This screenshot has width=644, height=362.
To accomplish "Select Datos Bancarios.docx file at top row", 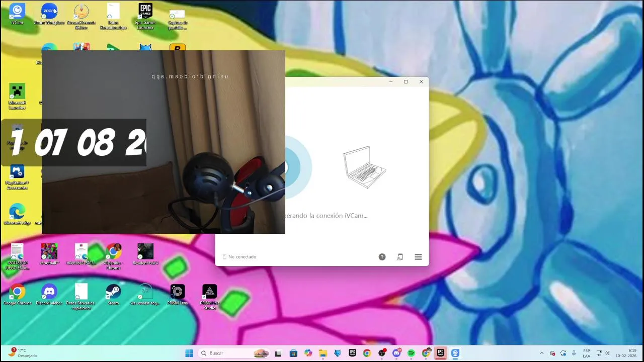I will pos(113,16).
